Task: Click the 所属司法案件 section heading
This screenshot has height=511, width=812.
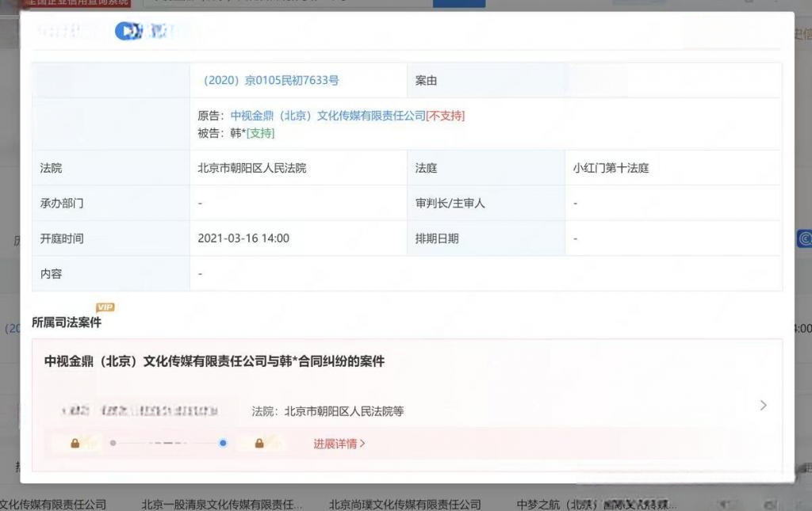Action: click(67, 322)
